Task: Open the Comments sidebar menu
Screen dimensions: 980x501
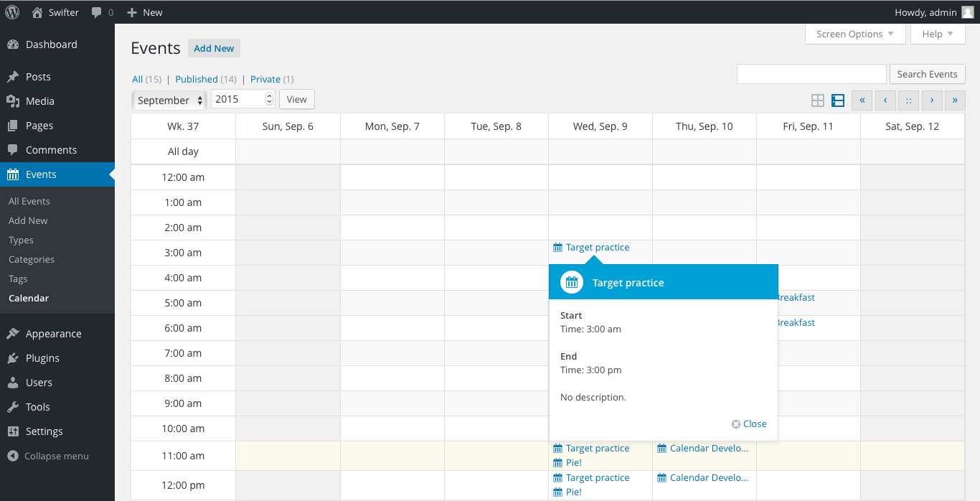Action: (57, 150)
